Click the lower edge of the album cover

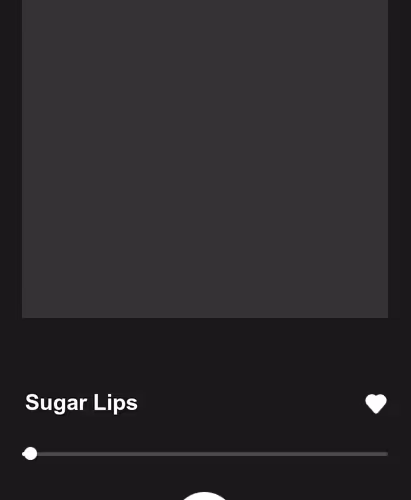pyautogui.click(x=205, y=313)
